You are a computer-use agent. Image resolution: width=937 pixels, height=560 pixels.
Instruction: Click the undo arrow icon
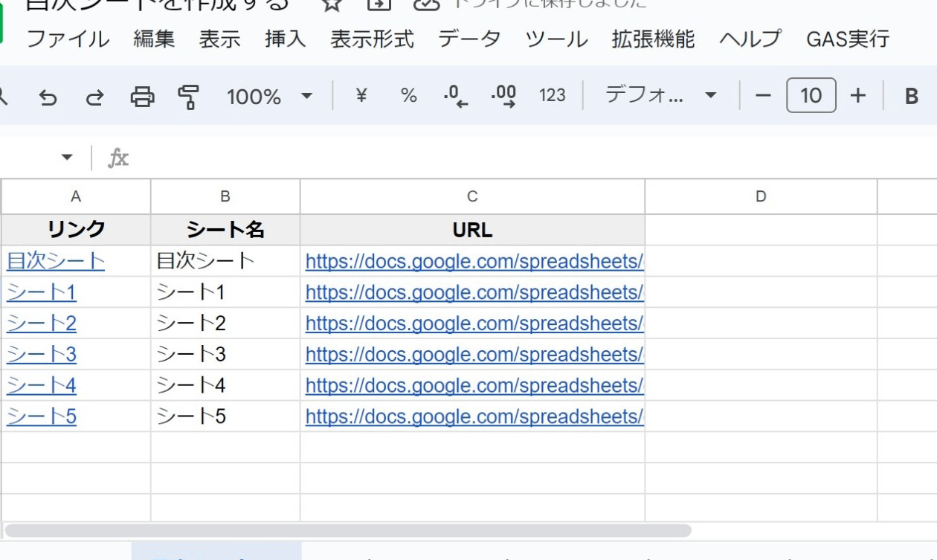coord(48,97)
